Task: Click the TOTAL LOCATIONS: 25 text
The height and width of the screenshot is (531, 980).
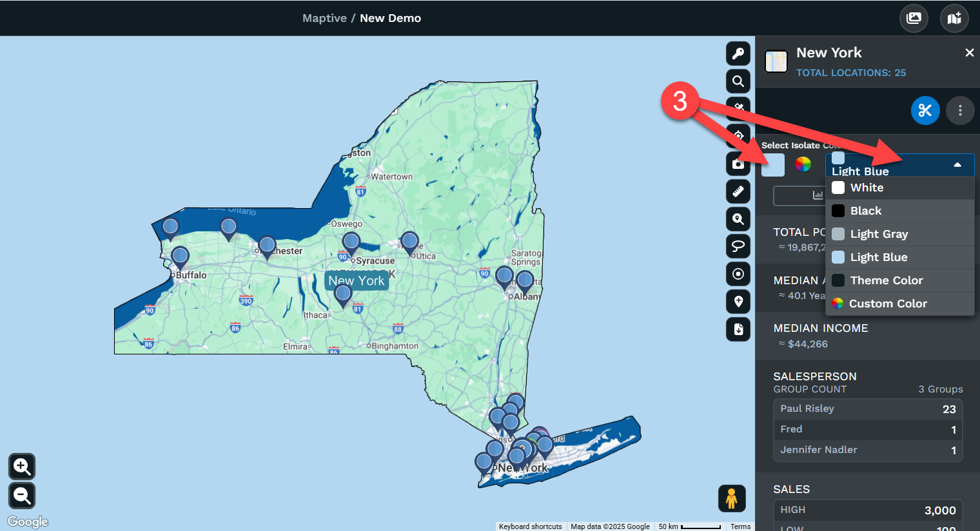Action: click(x=851, y=73)
